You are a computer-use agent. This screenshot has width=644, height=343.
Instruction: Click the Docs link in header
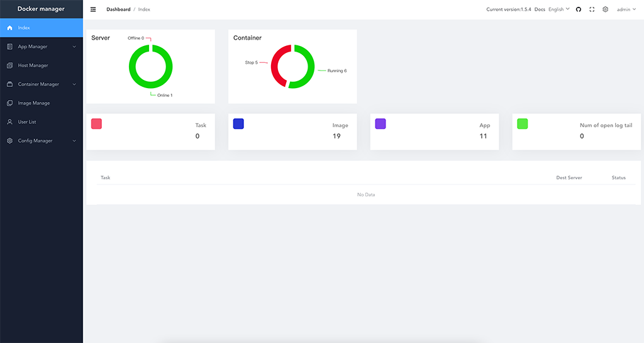(x=540, y=9)
